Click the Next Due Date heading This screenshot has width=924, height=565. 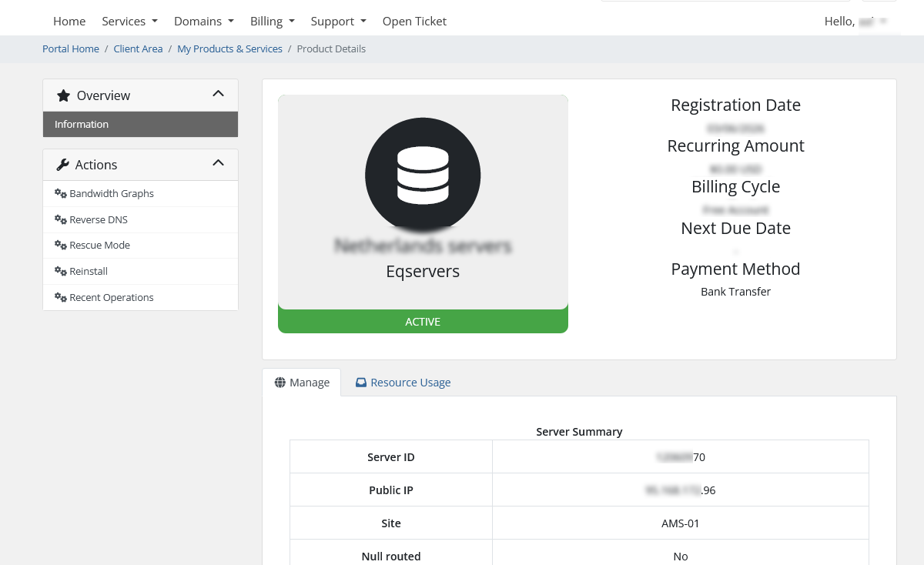click(735, 228)
